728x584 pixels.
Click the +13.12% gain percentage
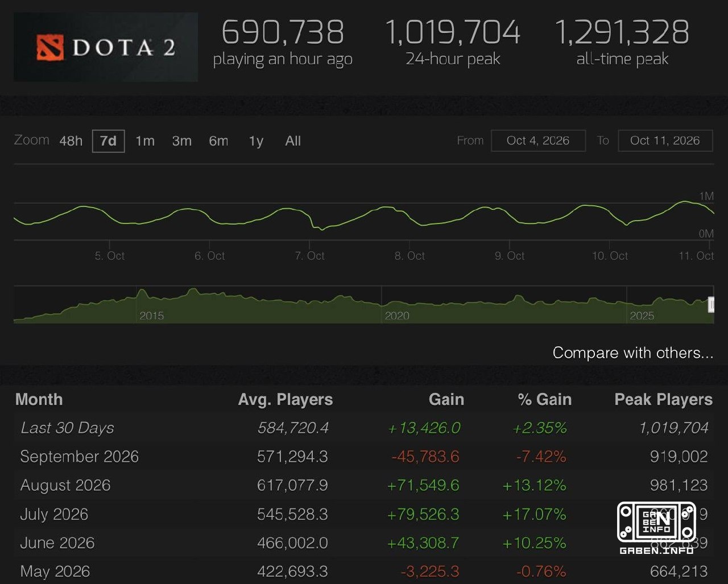pos(534,485)
